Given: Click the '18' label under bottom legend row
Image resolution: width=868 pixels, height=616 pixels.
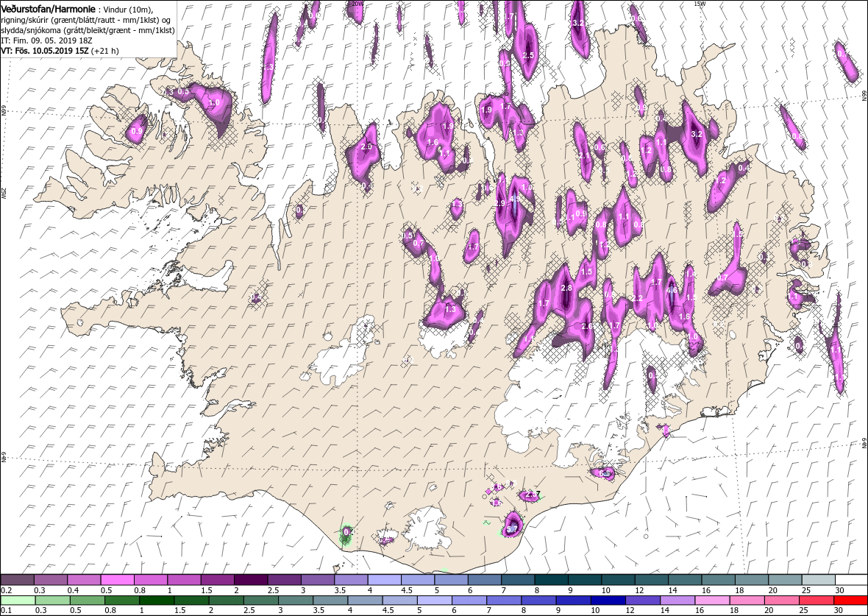Looking at the screenshot, I should [734, 611].
